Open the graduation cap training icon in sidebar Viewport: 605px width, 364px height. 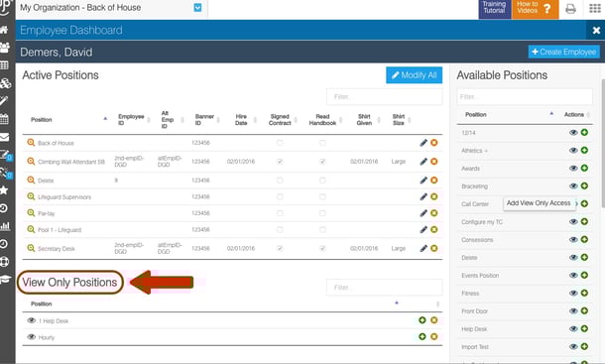(5, 279)
